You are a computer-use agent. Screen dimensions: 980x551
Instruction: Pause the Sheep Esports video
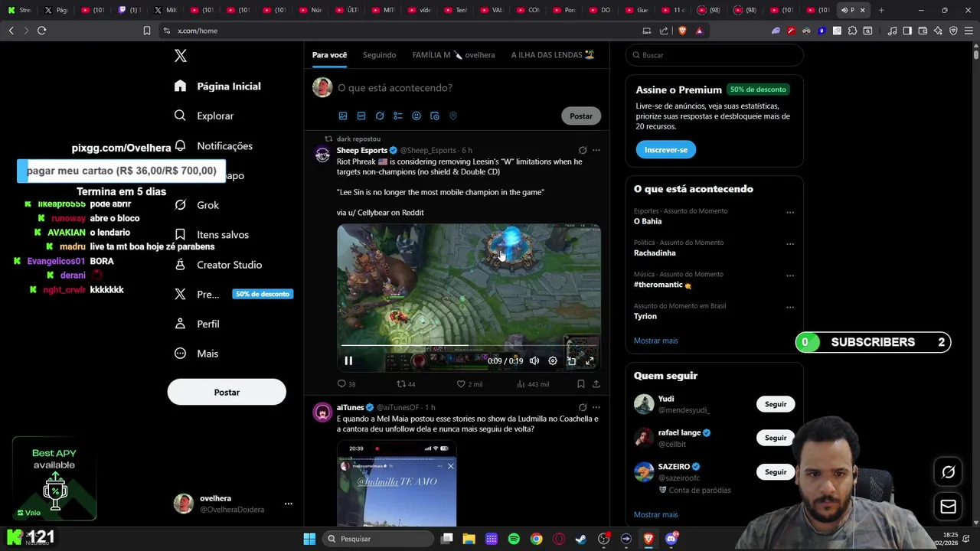pos(348,361)
